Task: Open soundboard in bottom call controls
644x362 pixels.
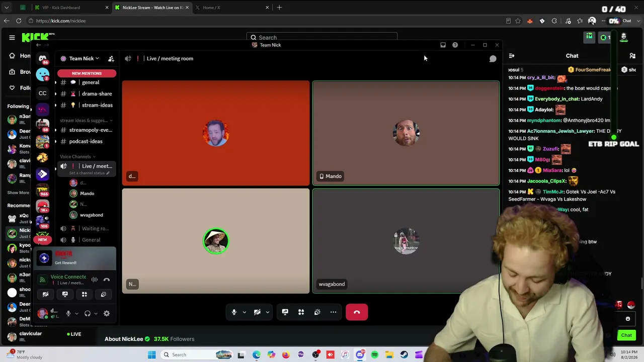Action: pyautogui.click(x=317, y=312)
